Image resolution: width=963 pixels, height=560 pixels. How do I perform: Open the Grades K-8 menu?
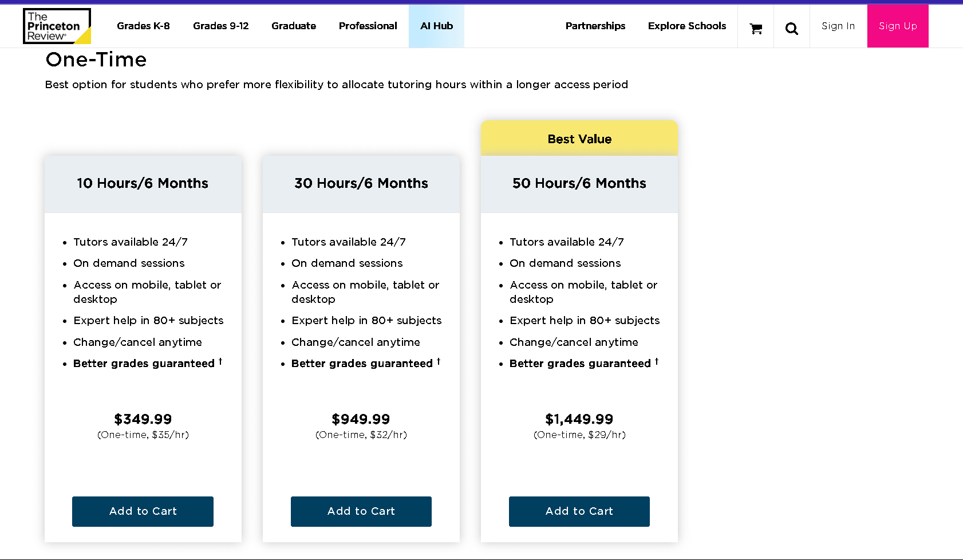143,26
